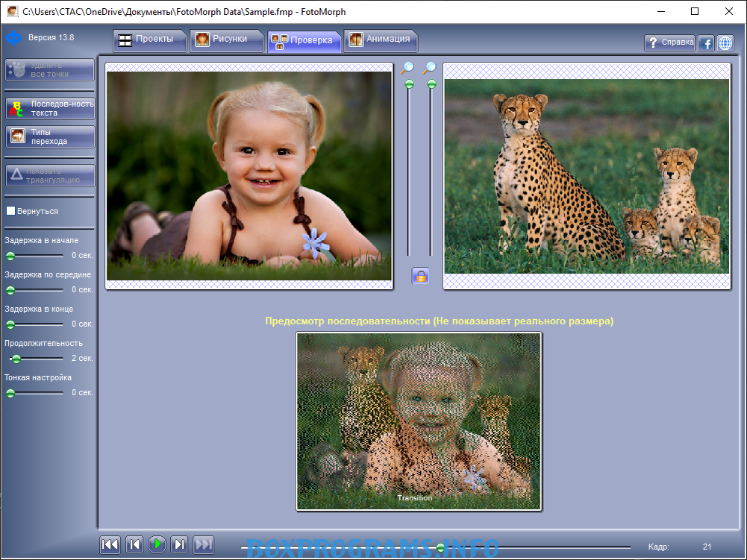The image size is (747, 560).
Task: Minimize the FotoMorph window
Action: (660, 11)
